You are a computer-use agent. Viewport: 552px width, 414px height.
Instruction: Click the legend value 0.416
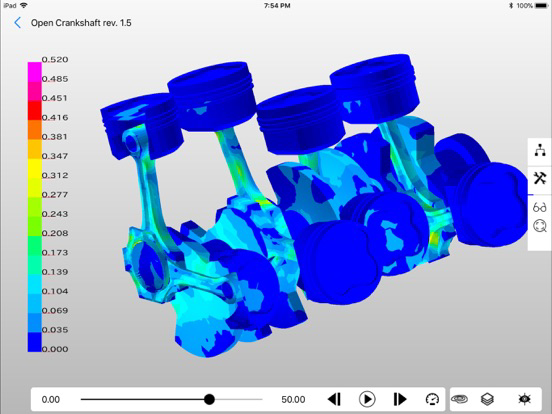[x=55, y=118]
